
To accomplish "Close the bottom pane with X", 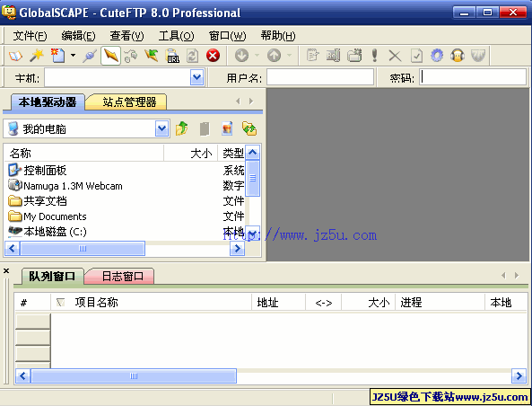I will (6, 270).
